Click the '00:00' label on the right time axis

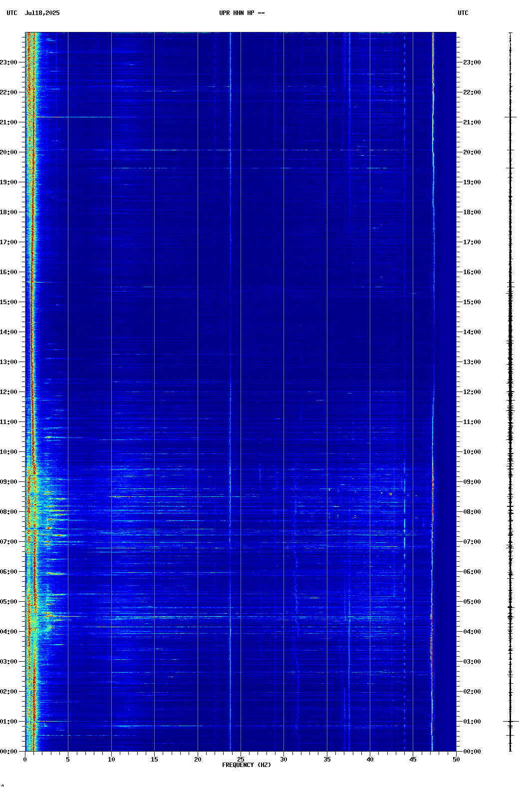click(x=472, y=752)
